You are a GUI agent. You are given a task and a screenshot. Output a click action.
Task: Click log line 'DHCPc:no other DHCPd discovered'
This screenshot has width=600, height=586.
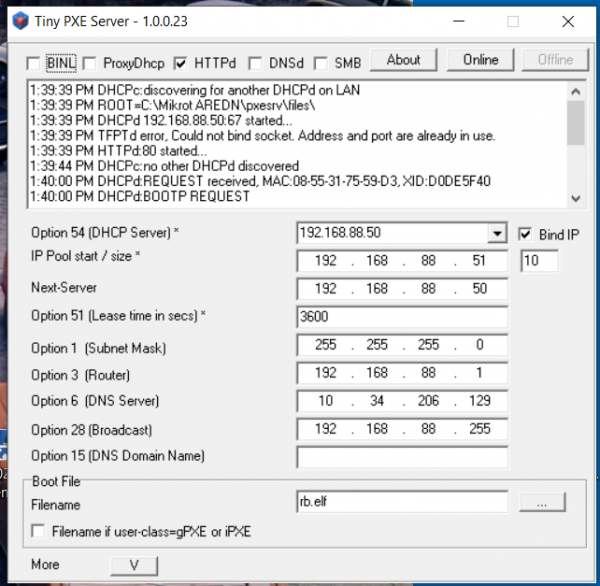[x=164, y=166]
